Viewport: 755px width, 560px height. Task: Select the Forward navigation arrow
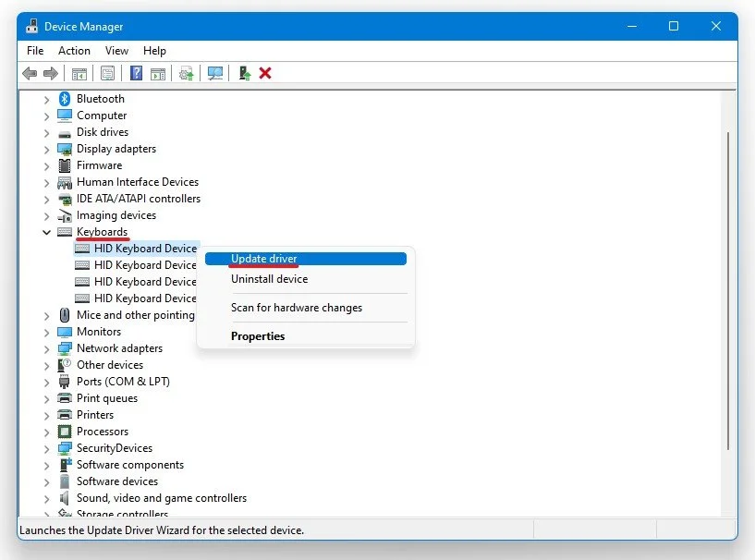(51, 73)
